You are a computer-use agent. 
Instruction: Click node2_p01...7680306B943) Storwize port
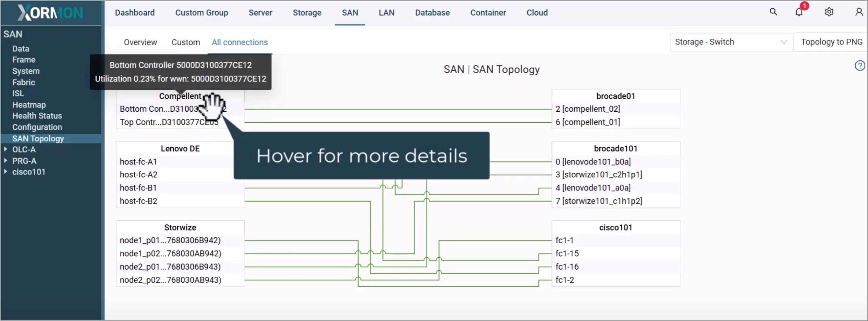click(170, 267)
